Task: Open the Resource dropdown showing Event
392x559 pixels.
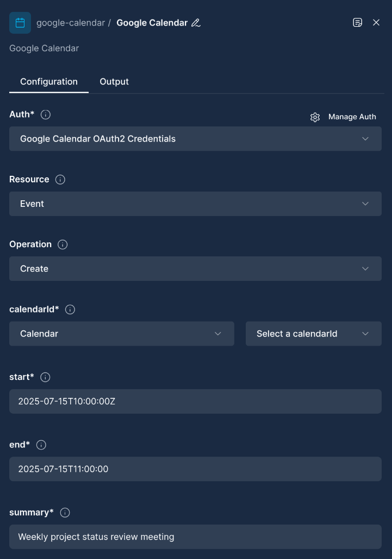Action: pyautogui.click(x=195, y=204)
